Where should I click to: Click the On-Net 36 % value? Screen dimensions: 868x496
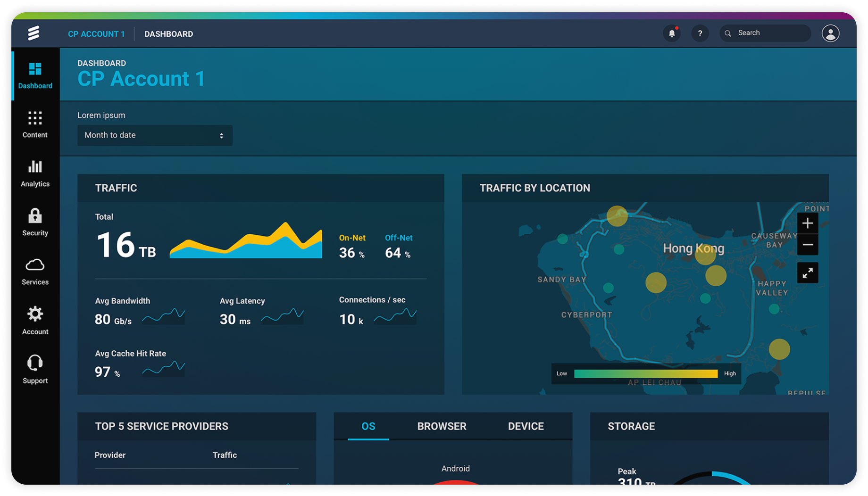pos(352,253)
